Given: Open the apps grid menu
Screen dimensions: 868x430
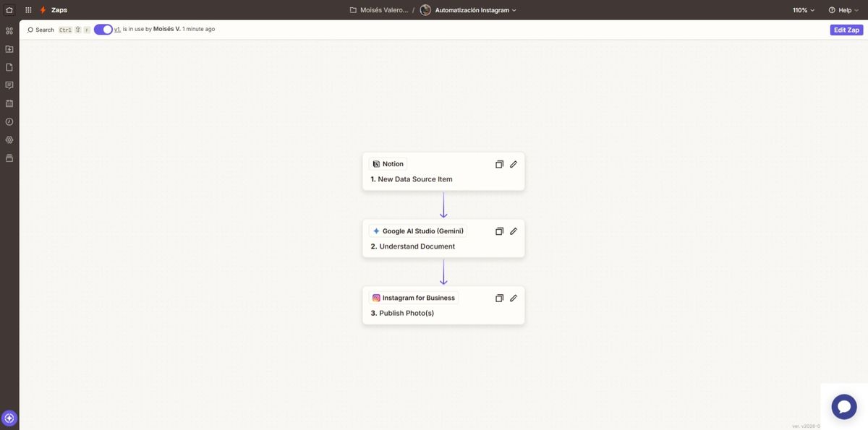Looking at the screenshot, I should pos(28,10).
